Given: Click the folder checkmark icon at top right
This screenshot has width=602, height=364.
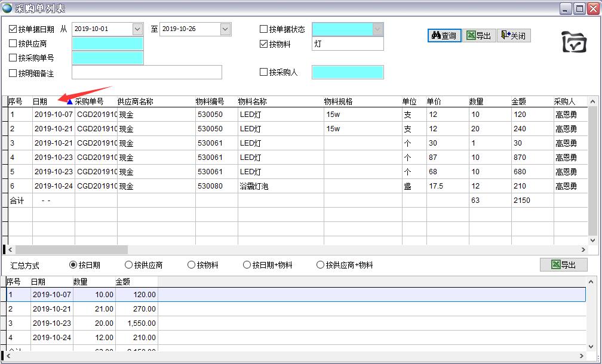Looking at the screenshot, I should [574, 42].
